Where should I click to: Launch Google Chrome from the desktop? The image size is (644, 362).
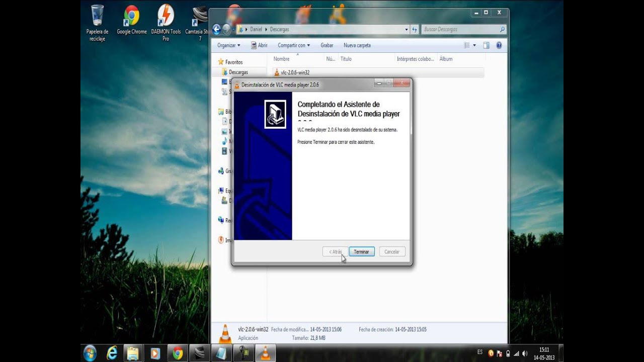point(131,16)
